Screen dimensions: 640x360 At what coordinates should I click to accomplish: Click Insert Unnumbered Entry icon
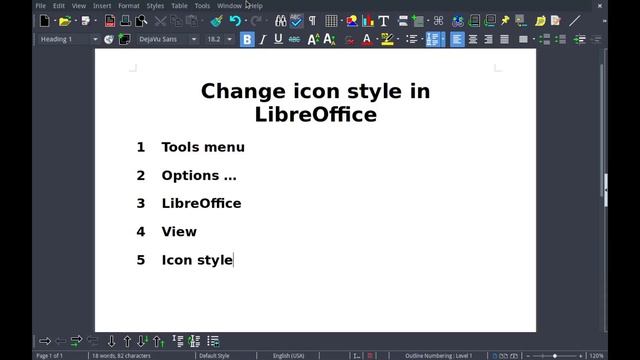click(178, 341)
